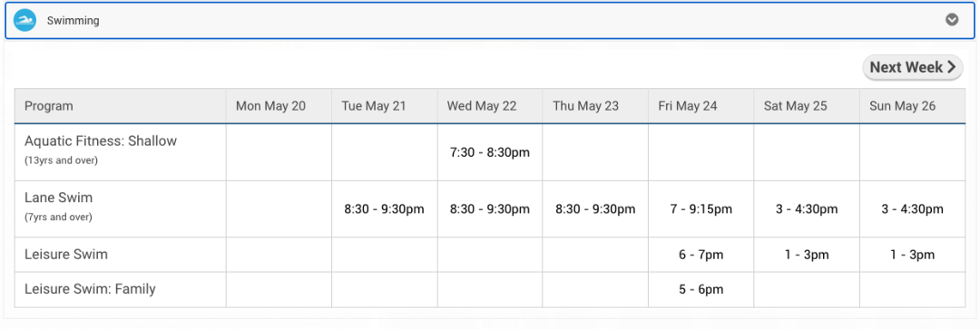Click Aquatic Fitness: Shallow program name

pos(101,141)
